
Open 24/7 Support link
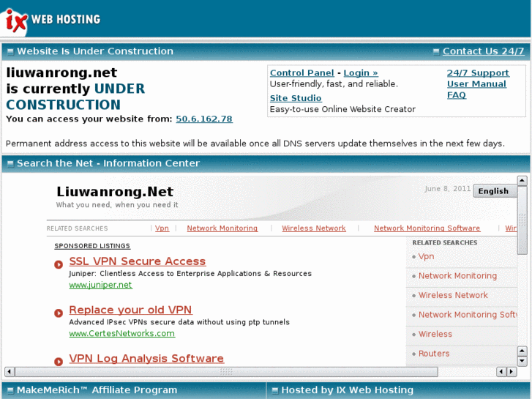[x=478, y=73]
